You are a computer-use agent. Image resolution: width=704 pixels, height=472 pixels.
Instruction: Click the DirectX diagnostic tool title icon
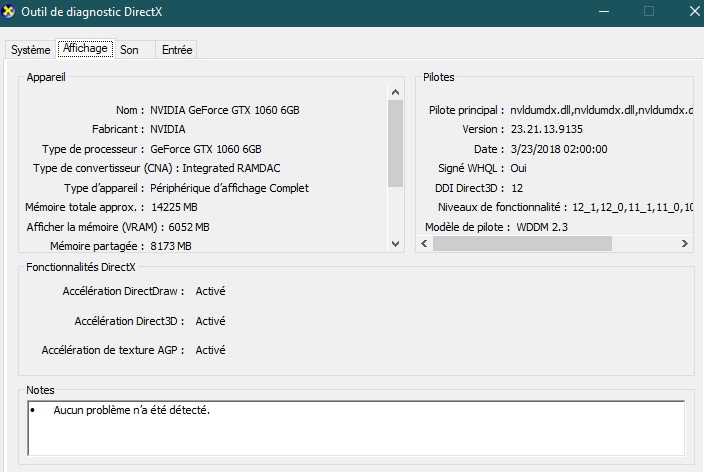click(8, 11)
